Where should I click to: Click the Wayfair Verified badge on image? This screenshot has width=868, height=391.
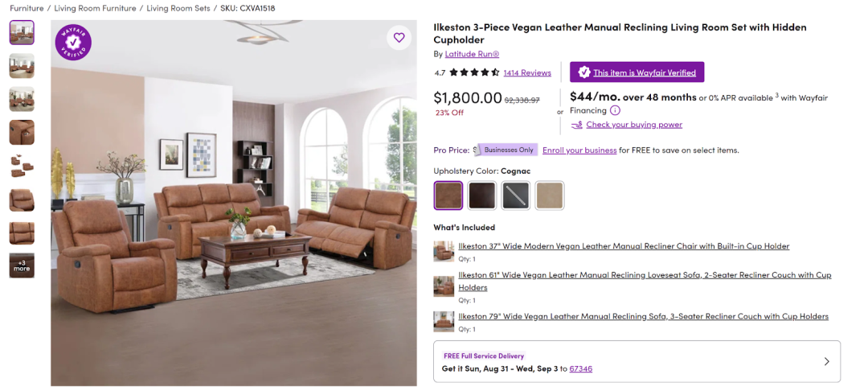click(74, 42)
